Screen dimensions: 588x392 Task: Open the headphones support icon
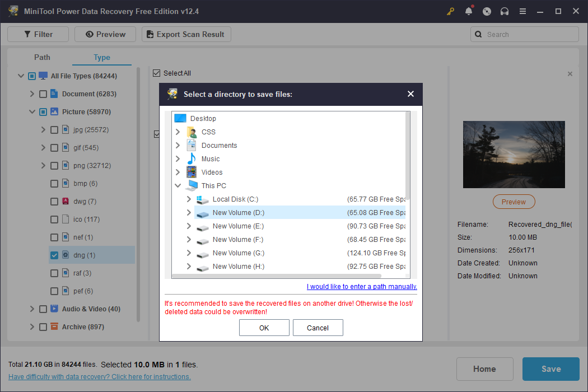pyautogui.click(x=505, y=11)
